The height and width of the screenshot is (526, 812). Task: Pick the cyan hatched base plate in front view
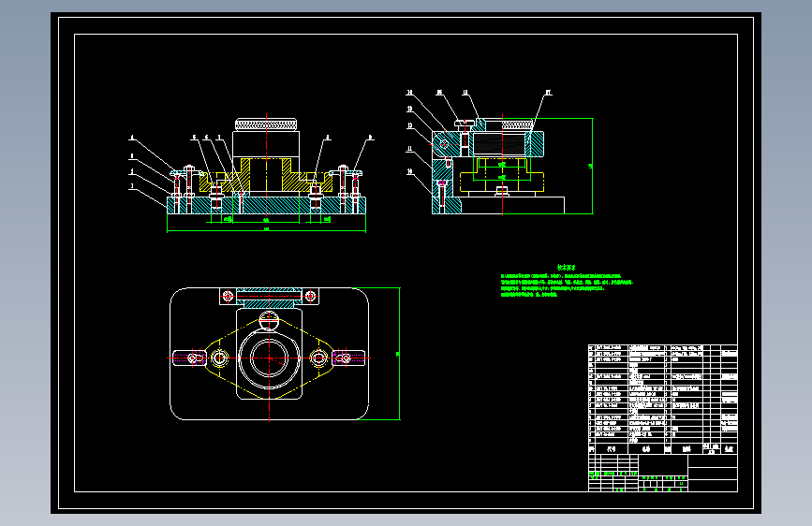[266, 205]
